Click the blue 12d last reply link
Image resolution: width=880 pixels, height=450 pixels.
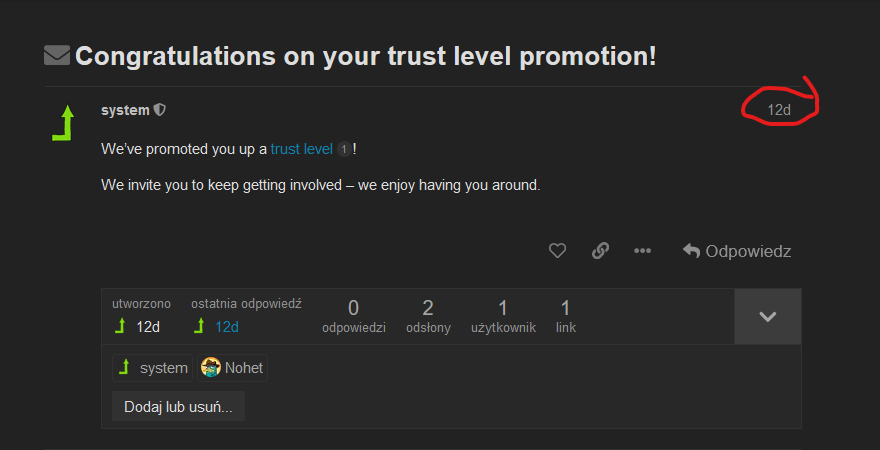pos(227,327)
